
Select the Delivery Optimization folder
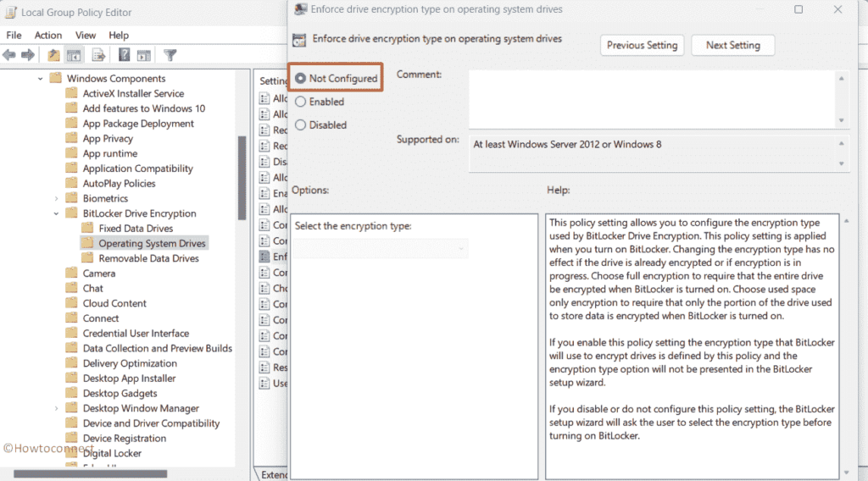[130, 363]
